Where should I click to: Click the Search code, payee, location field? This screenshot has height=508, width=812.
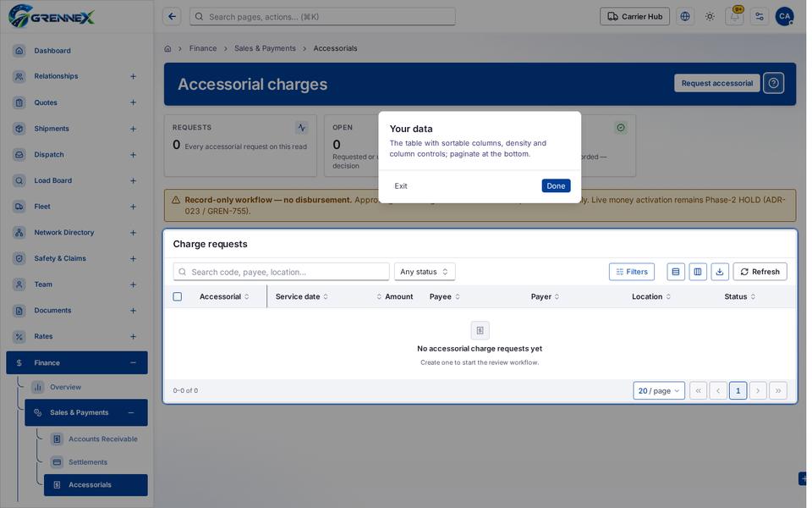coord(281,272)
